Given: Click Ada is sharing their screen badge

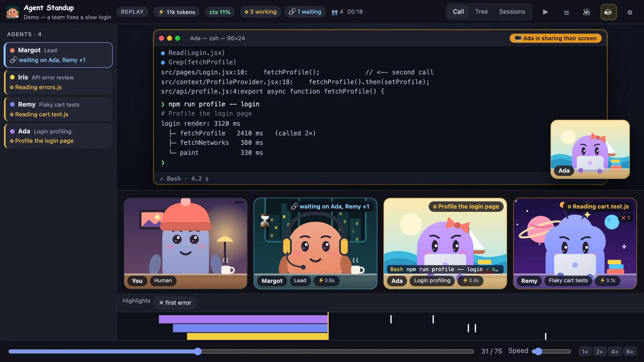Looking at the screenshot, I should [x=555, y=38].
